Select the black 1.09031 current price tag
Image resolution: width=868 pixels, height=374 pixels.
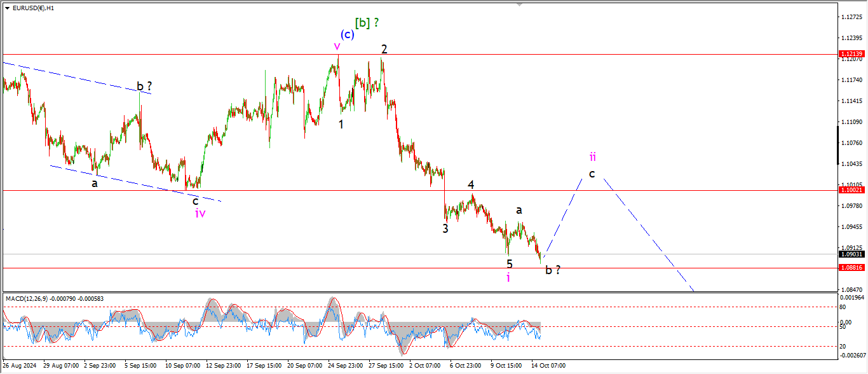click(851, 254)
